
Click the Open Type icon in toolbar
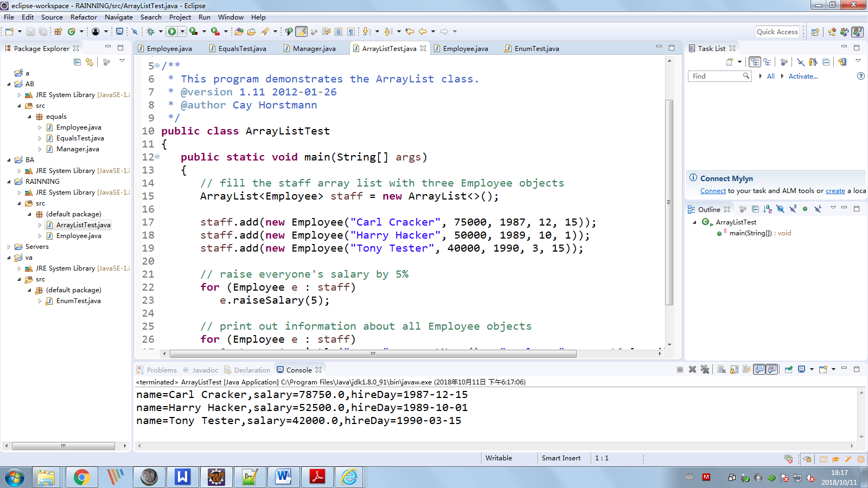click(x=239, y=31)
